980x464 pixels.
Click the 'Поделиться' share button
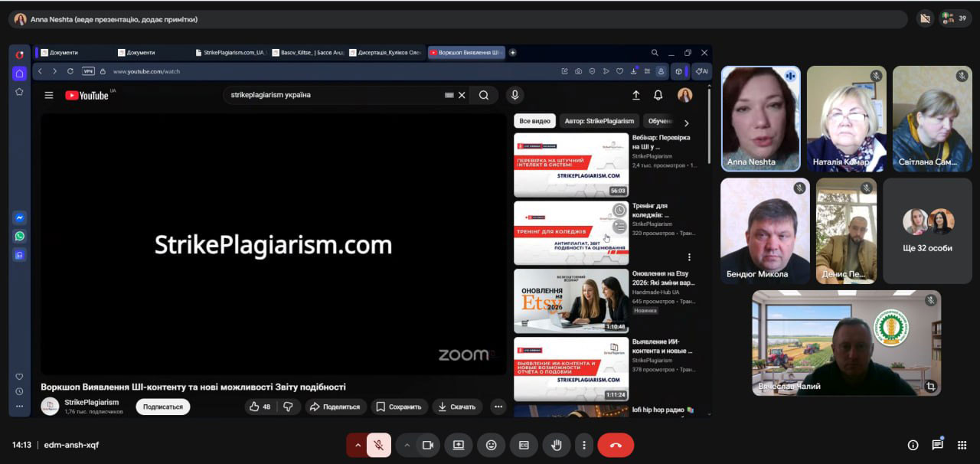coord(335,407)
